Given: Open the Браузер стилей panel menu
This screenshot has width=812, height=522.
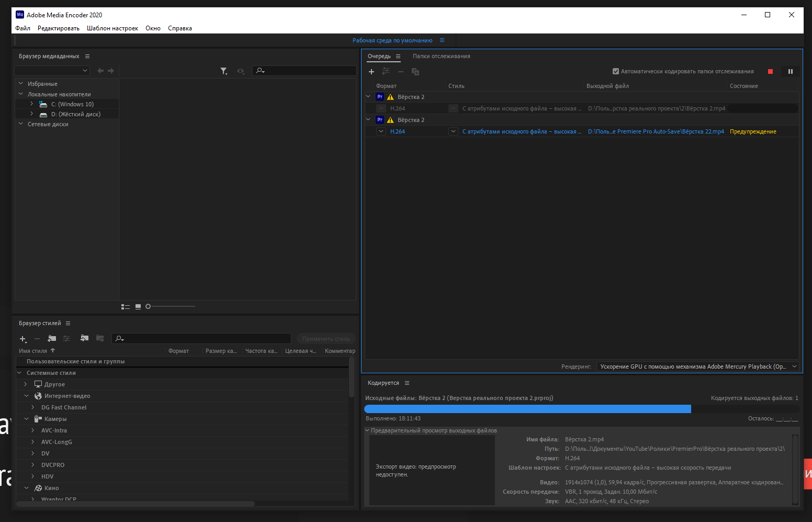Looking at the screenshot, I should pos(68,323).
